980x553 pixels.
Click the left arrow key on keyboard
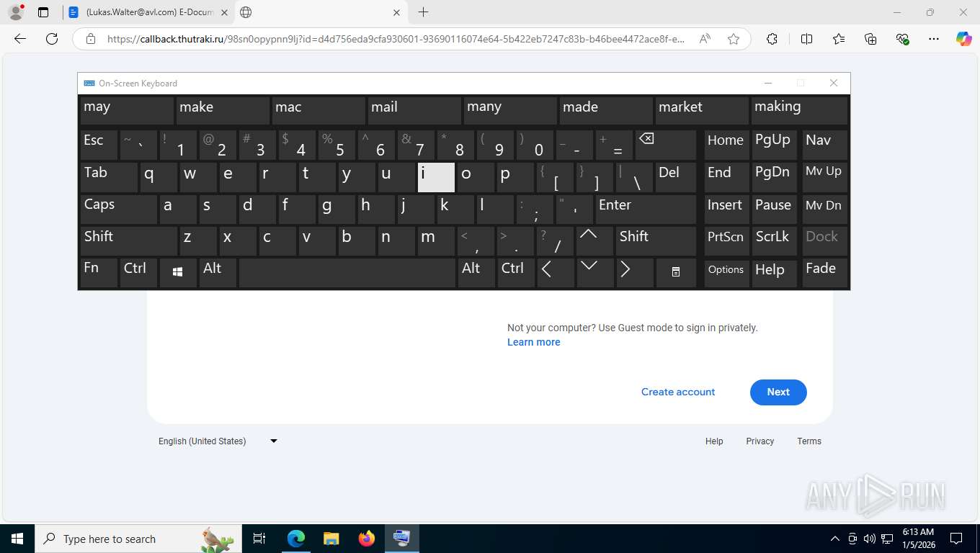click(x=556, y=272)
